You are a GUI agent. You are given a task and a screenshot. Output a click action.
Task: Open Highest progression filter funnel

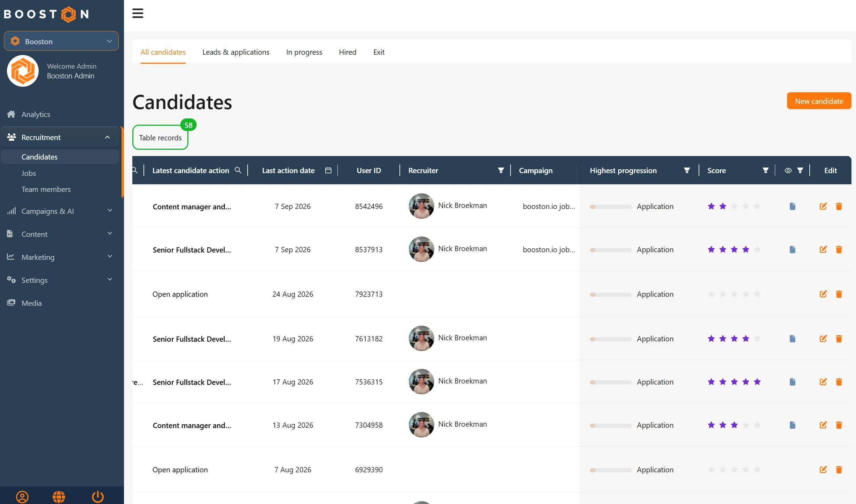click(687, 170)
